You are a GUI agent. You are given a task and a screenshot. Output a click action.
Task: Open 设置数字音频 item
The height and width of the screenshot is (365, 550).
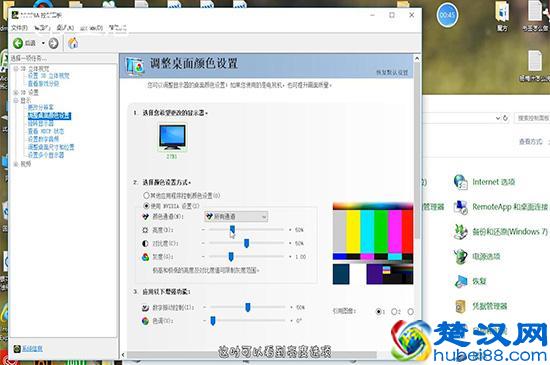pos(43,139)
